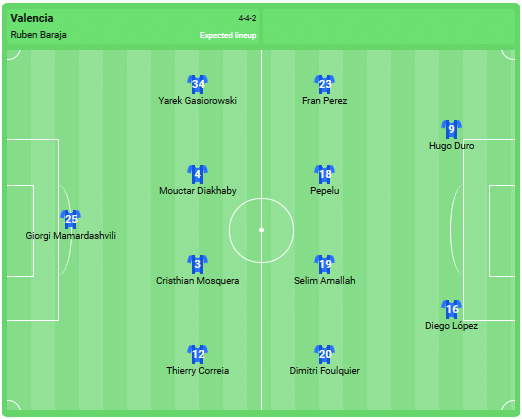
Task: Click the Giorgi Mamardashvili name text
Action: pos(71,236)
